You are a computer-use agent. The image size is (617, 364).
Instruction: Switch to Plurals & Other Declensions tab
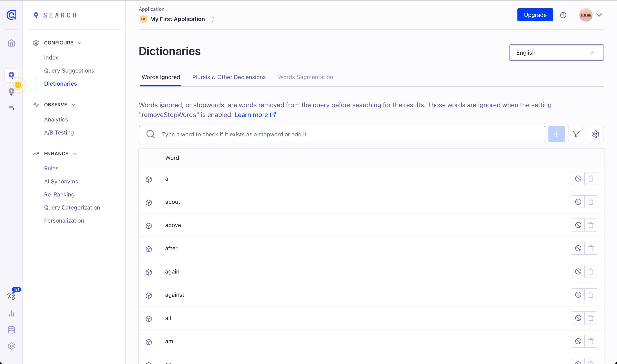coord(229,77)
